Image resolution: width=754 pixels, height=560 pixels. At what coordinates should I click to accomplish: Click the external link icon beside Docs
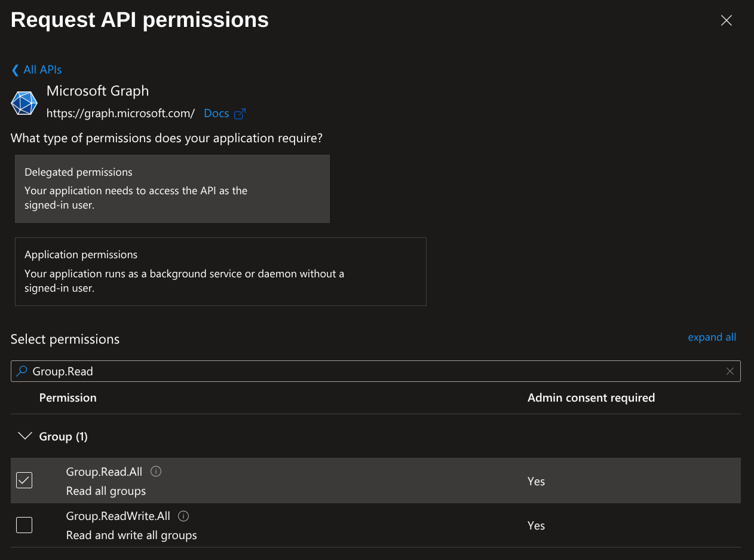coord(240,114)
